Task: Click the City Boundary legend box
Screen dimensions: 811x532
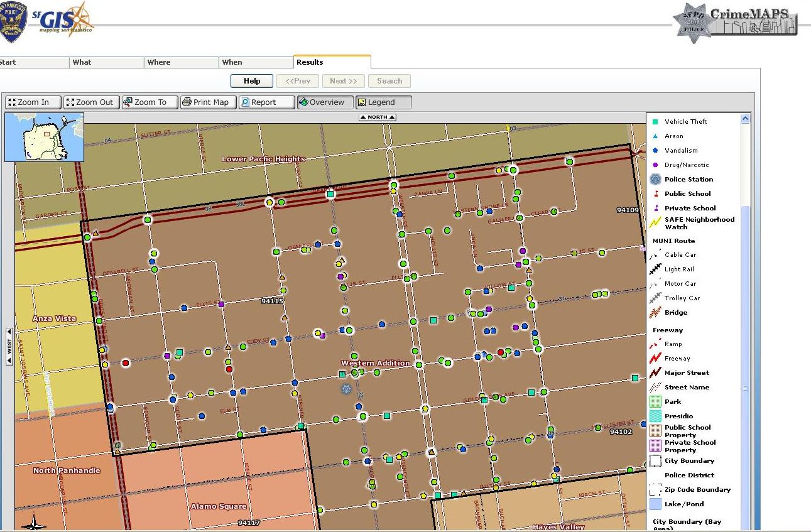Action: pos(655,461)
